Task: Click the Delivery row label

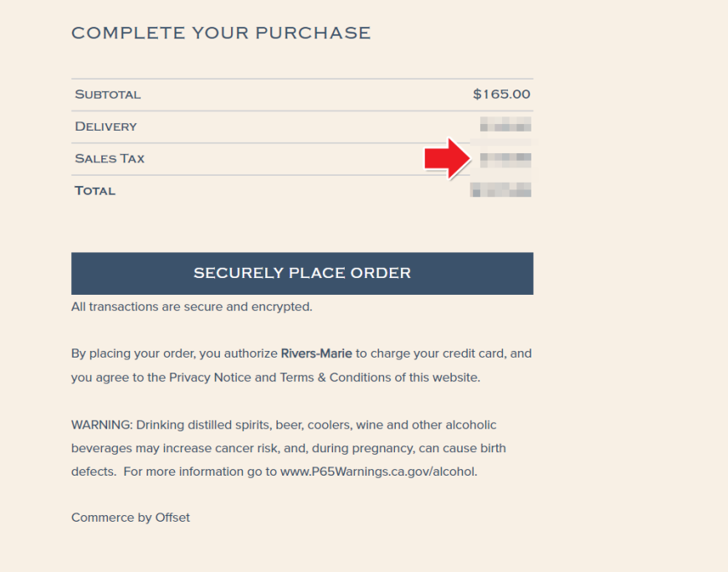Action: point(106,126)
